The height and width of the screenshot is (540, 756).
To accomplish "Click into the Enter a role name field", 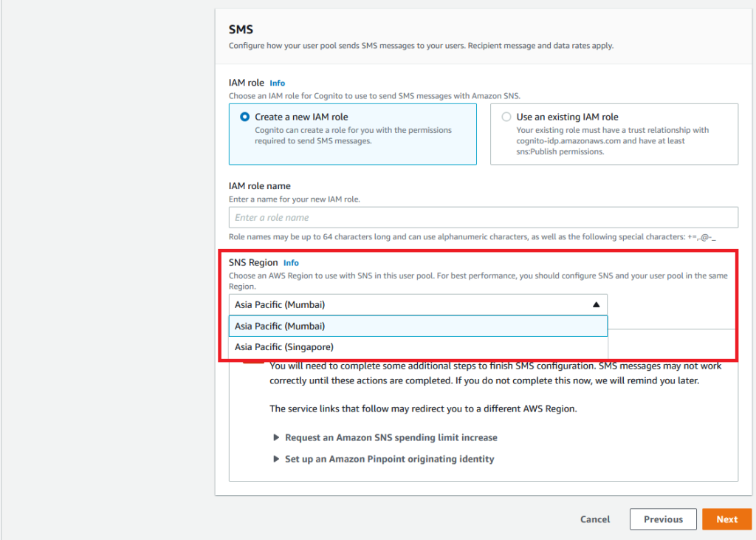I will pyautogui.click(x=484, y=217).
